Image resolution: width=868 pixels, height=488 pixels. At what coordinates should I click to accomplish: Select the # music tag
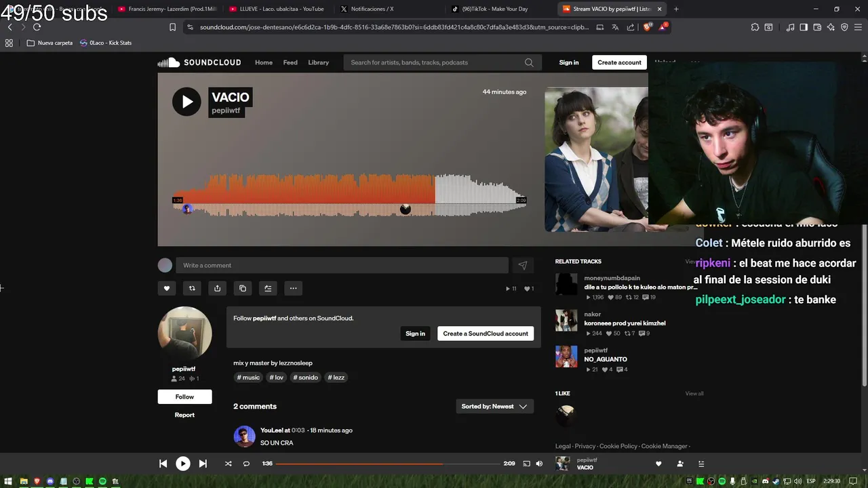248,378
